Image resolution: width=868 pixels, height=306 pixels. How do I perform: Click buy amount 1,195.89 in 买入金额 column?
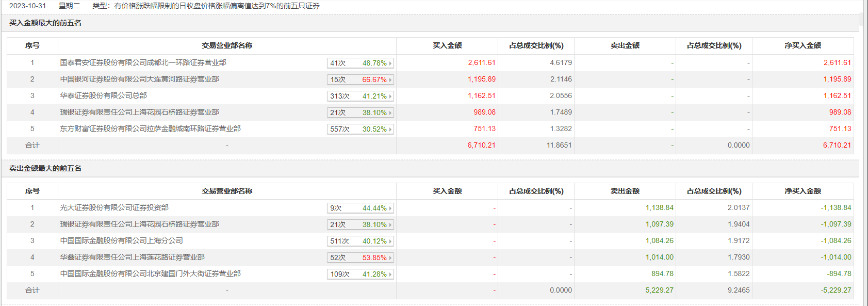point(482,79)
